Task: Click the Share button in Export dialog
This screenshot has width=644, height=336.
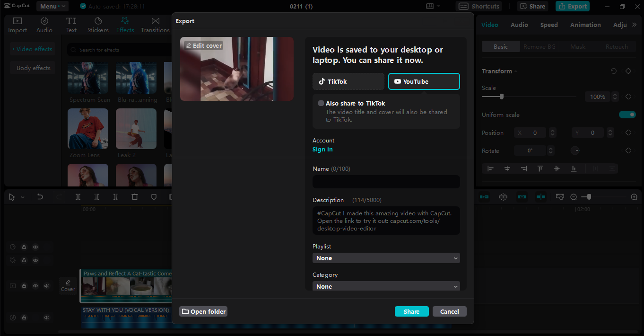Action: (412, 311)
